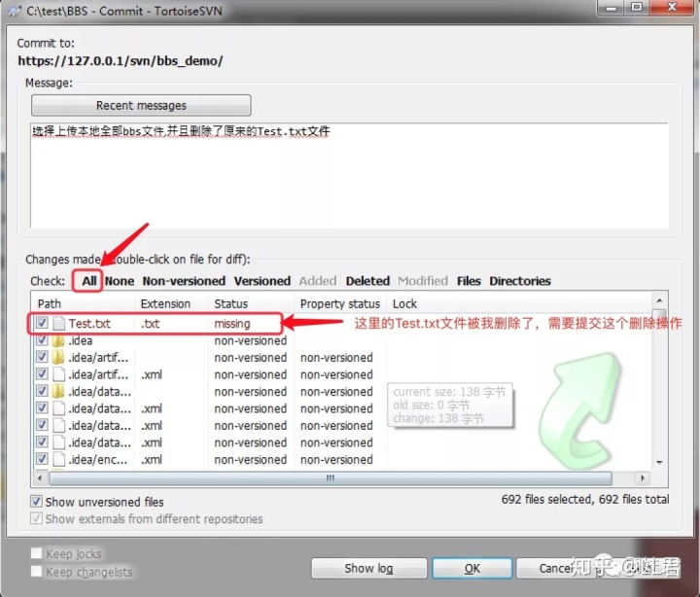Image resolution: width=700 pixels, height=597 pixels.
Task: Click file icon of .idea/artif... .xml row
Action: (x=58, y=374)
